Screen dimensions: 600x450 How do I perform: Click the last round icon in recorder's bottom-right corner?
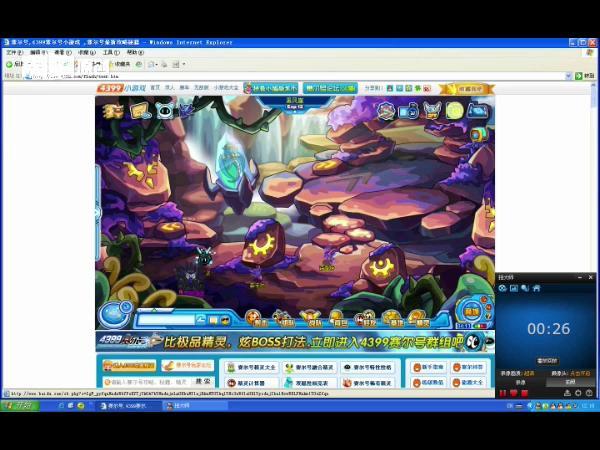[589, 393]
